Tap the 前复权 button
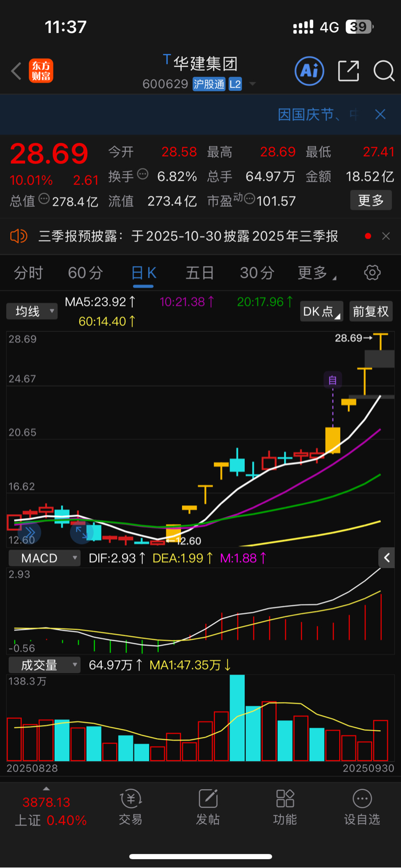401x868 pixels. click(x=371, y=312)
